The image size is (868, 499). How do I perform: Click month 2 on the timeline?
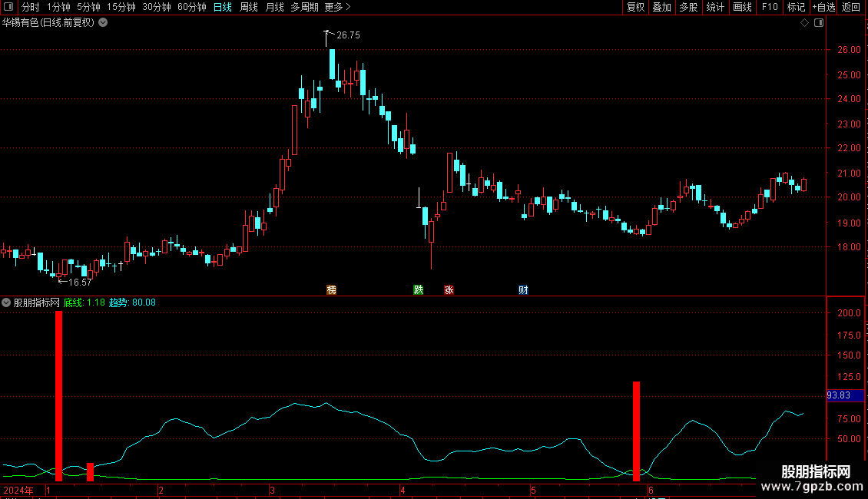161,490
